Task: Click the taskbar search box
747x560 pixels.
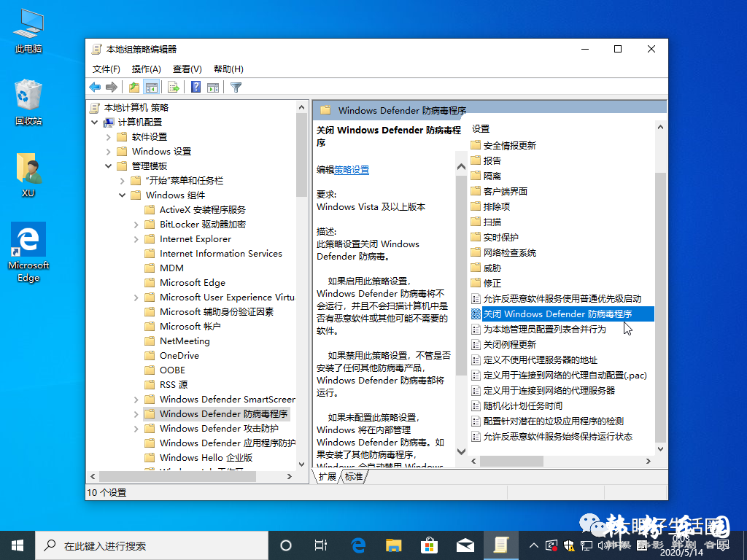Action: tap(152, 545)
